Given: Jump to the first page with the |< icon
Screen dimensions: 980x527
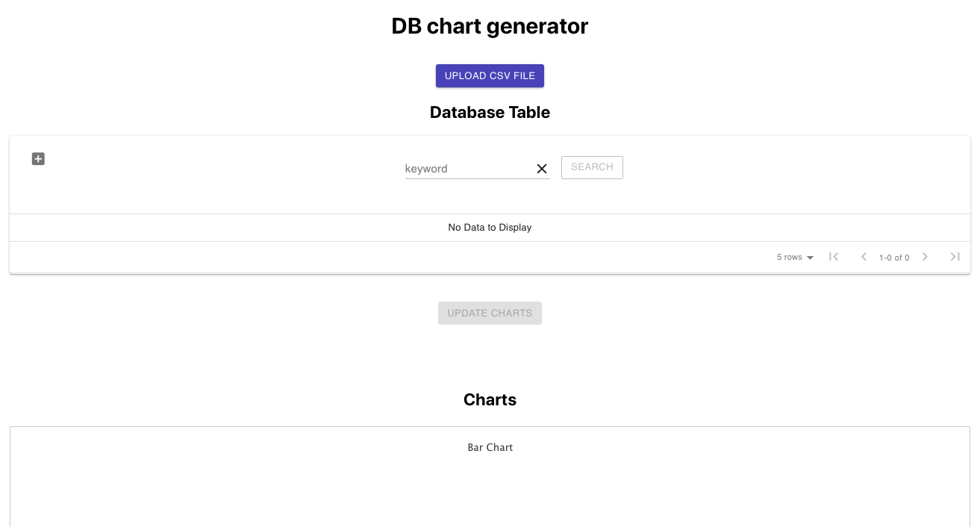Looking at the screenshot, I should 834,257.
